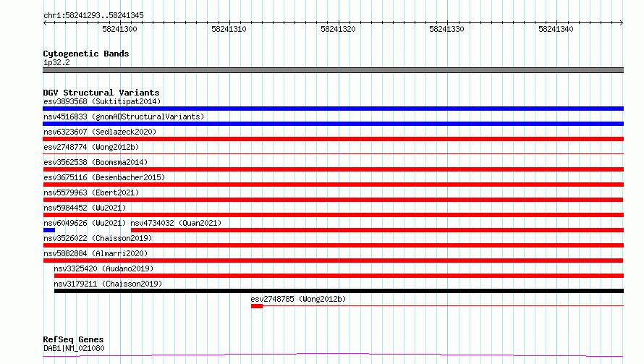The width and height of the screenshot is (644, 364).
Task: Click the red bar under nsv5984452
Action: [x=333, y=215]
